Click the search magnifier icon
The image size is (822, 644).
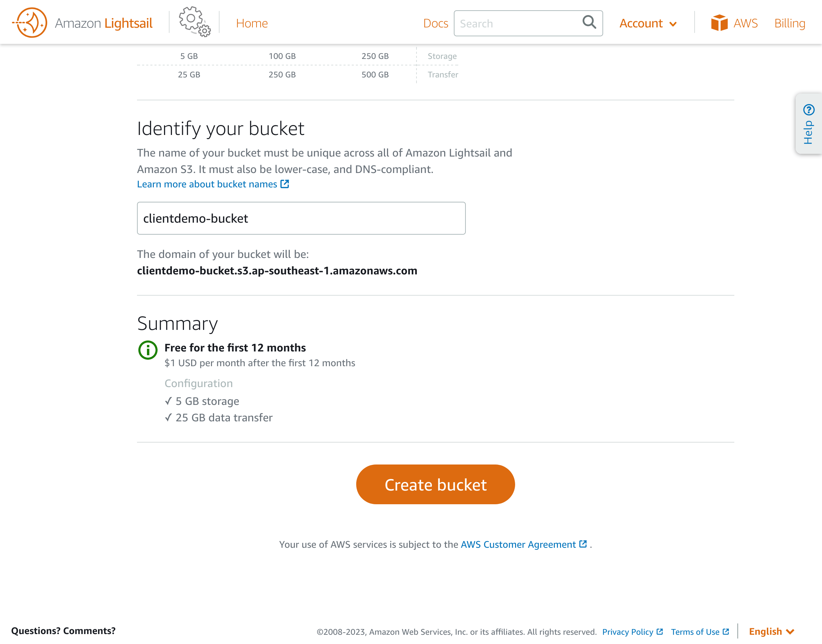click(589, 23)
